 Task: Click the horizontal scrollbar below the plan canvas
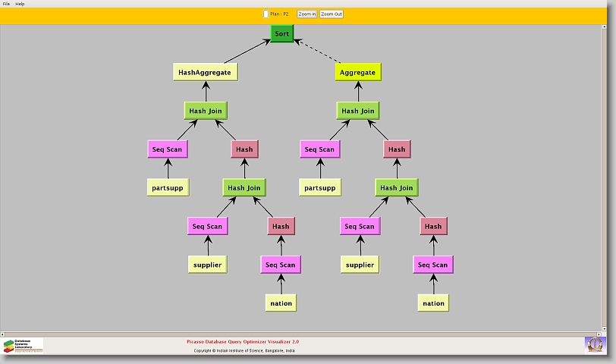[303, 332]
